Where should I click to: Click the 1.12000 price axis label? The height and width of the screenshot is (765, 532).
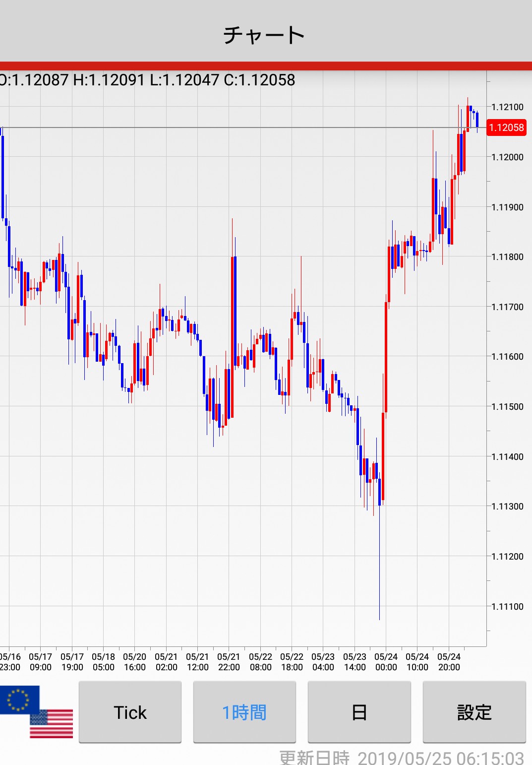(507, 157)
